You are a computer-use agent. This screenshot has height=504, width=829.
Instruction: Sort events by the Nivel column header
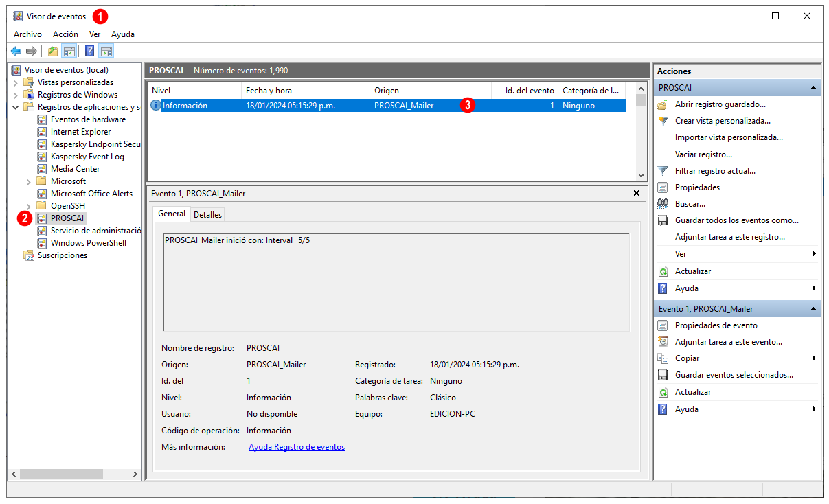(x=195, y=91)
